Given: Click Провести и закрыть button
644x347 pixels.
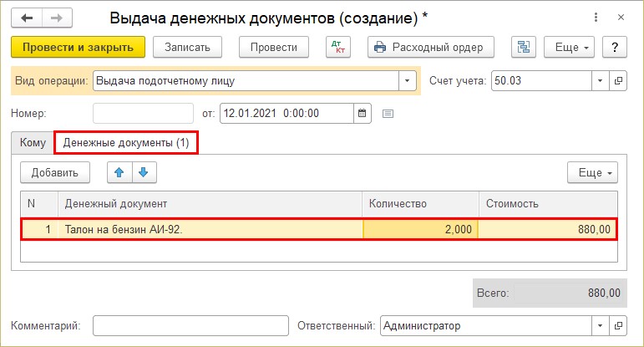Looking at the screenshot, I should click(x=78, y=48).
